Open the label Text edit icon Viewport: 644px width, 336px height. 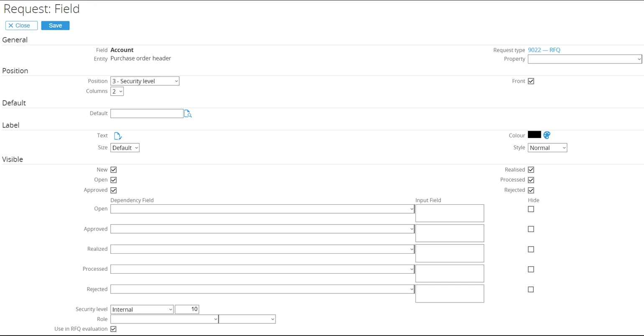click(118, 136)
